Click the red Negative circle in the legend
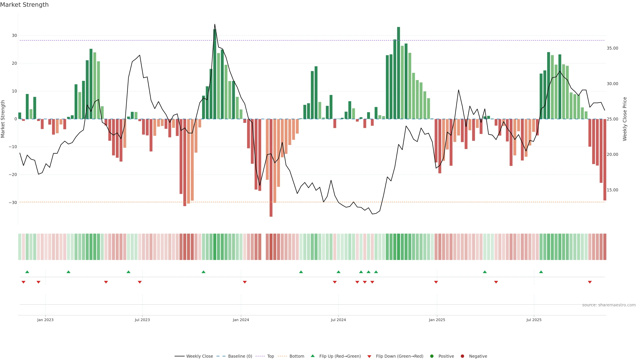The image size is (644, 362). pyautogui.click(x=462, y=356)
